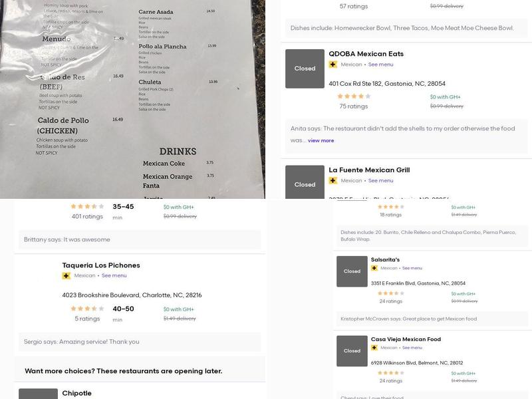
Task: Click Taqueria Los Pichones star rating
Action: [x=87, y=309]
